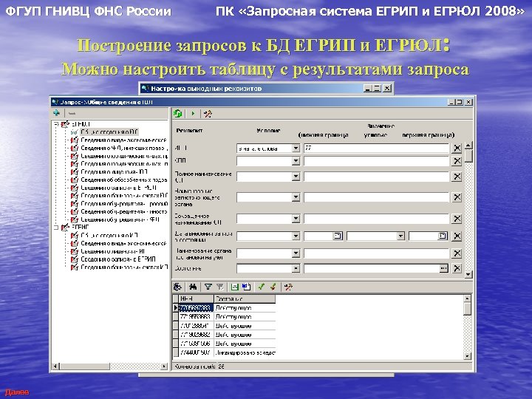Click the ellipsis button in the Состояние field

point(443,268)
